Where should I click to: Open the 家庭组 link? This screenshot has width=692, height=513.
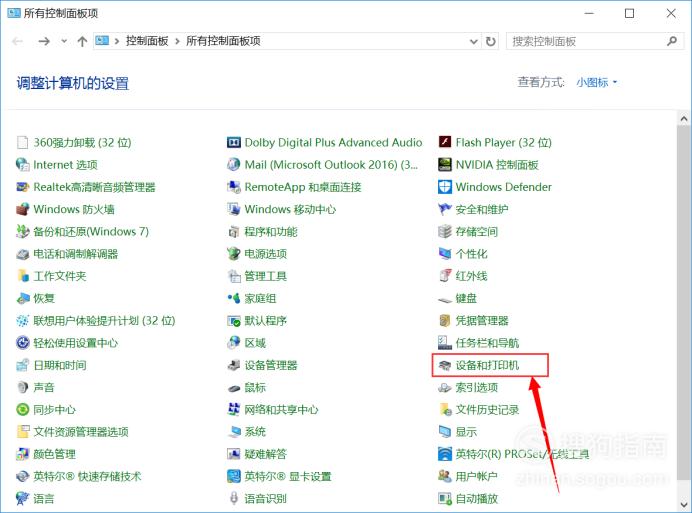pos(260,298)
